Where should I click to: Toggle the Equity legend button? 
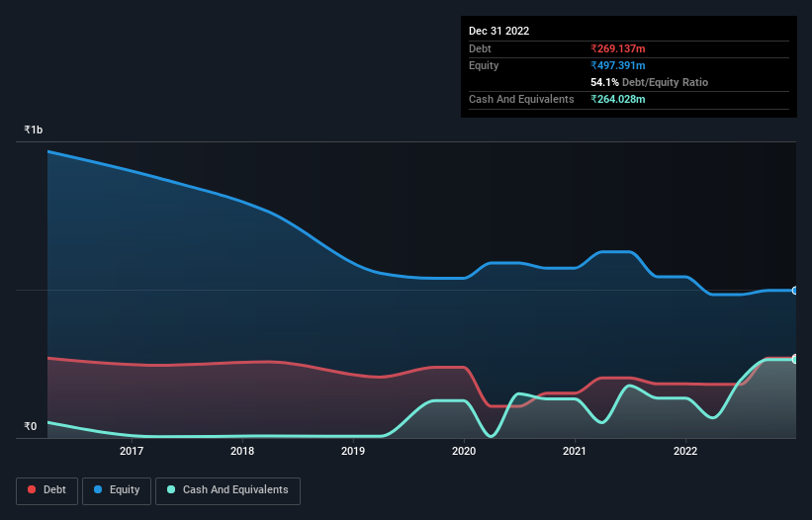pyautogui.click(x=117, y=490)
